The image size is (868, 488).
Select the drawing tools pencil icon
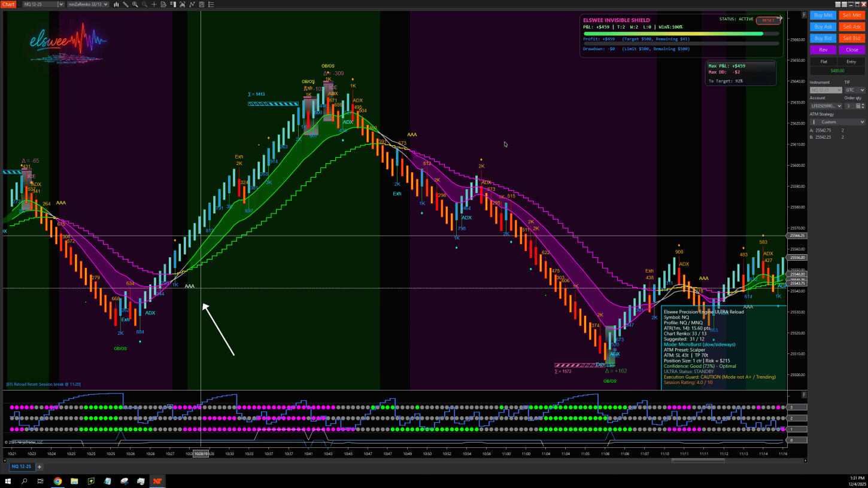point(125,4)
